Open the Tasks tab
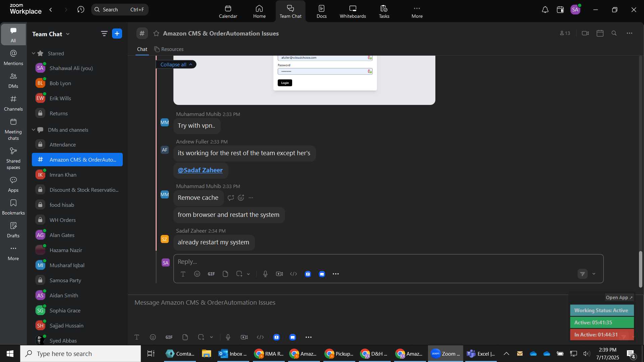The height and width of the screenshot is (362, 644). 384,11
